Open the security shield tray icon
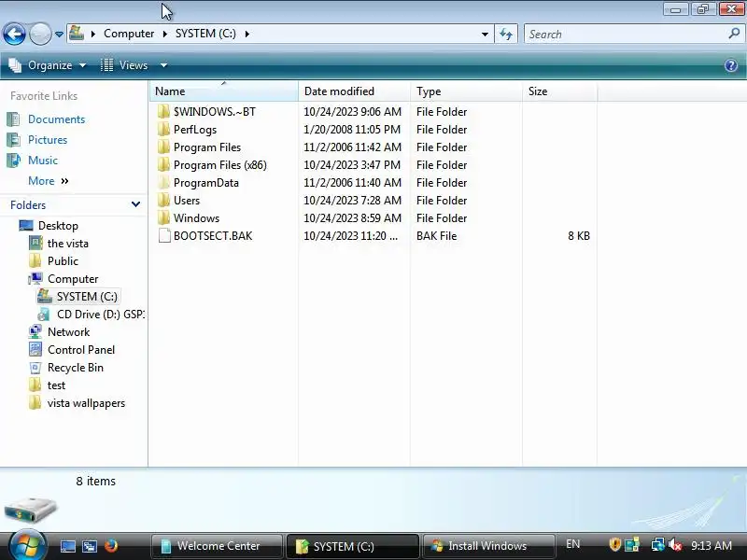The width and height of the screenshot is (747, 560). 614,544
